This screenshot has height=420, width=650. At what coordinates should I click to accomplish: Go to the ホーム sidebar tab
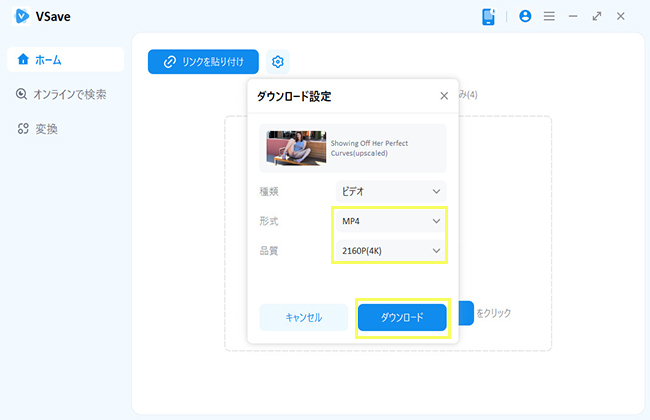click(65, 60)
